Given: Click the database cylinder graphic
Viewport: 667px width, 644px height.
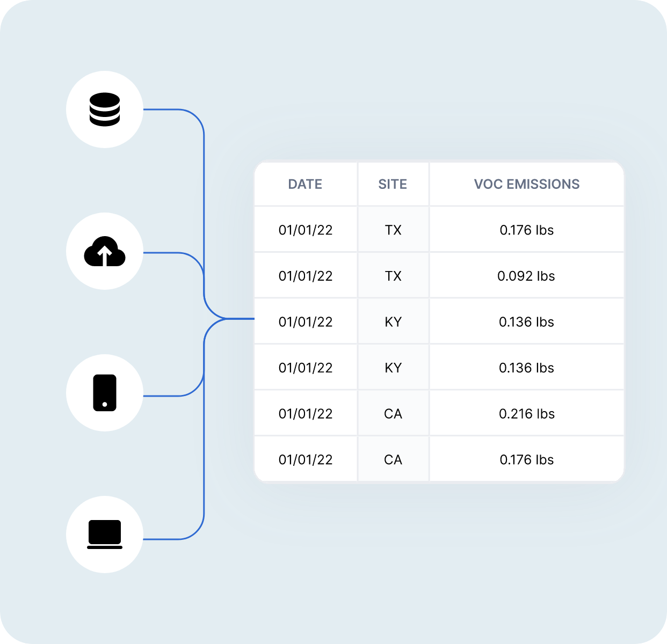Looking at the screenshot, I should pos(105,109).
